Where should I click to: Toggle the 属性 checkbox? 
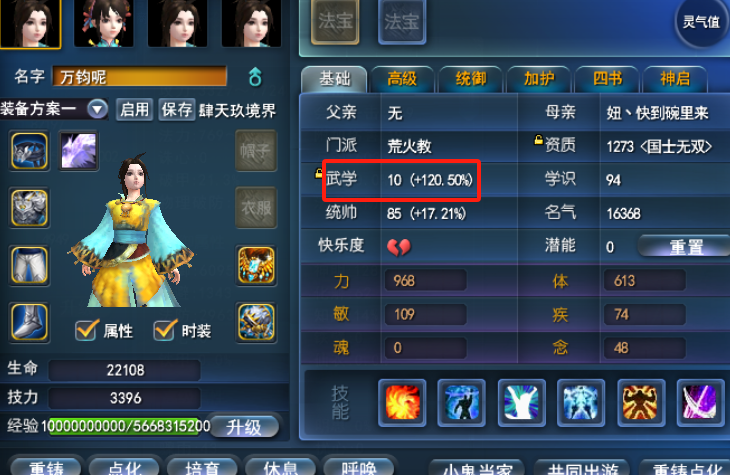87,330
